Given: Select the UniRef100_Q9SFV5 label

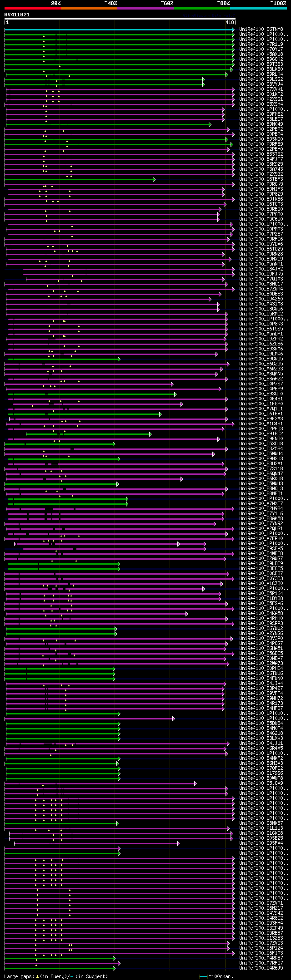Looking at the screenshot, I should tap(261, 549).
